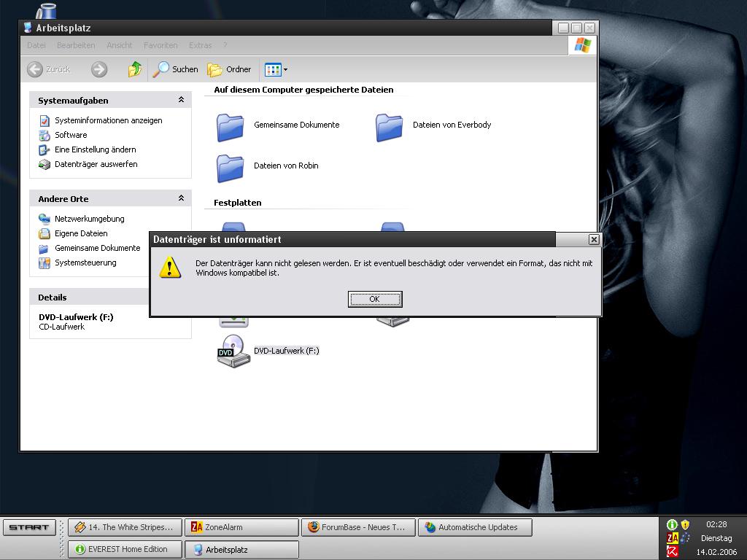This screenshot has width=747, height=560.
Task: Click OK in the unformatted disk dialog
Action: point(375,299)
